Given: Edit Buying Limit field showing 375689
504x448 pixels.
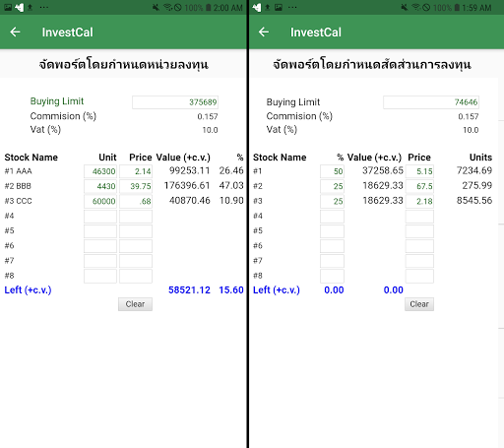Looking at the screenshot, I should point(175,102).
